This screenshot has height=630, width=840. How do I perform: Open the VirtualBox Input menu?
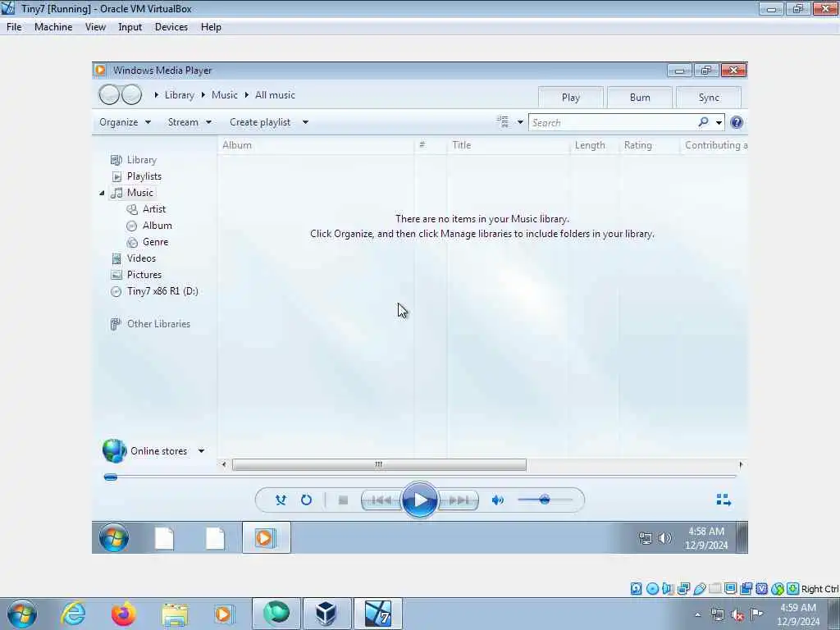tap(130, 27)
